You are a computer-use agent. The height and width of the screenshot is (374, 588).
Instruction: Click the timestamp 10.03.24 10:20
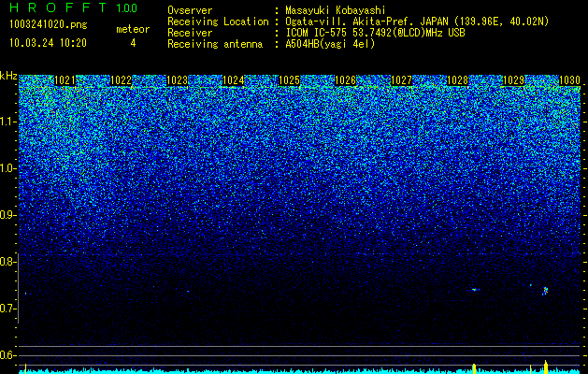point(48,43)
